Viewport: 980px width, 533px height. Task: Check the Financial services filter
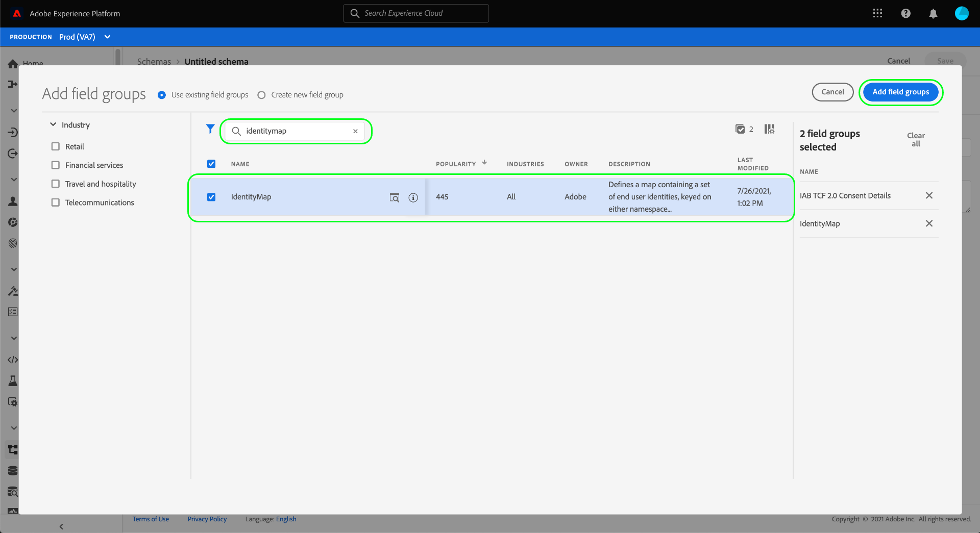[56, 165]
